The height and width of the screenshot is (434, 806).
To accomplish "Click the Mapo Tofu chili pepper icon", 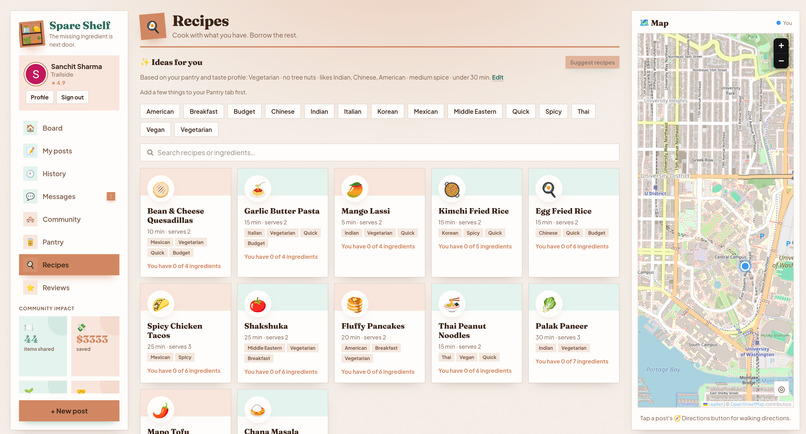I will (160, 410).
